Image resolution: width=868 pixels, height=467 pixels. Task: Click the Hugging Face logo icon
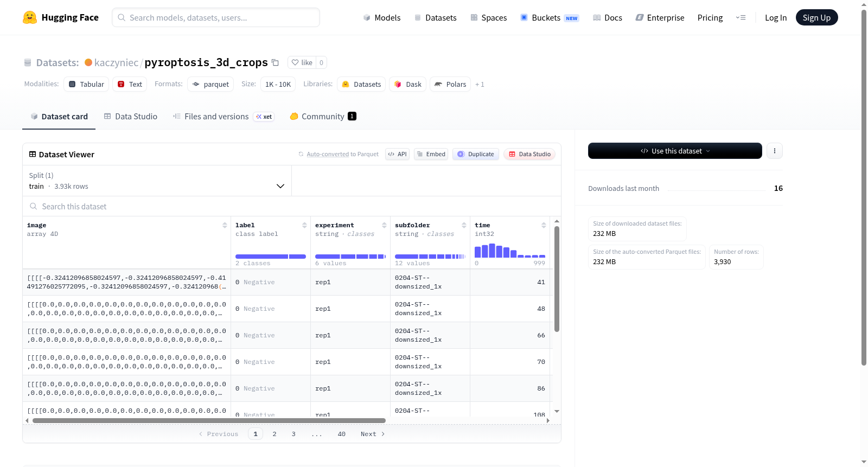pyautogui.click(x=30, y=17)
